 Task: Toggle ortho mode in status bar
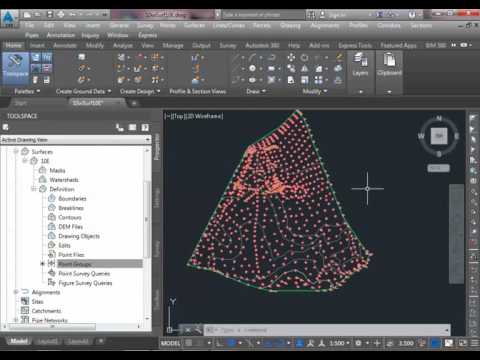pos(220,343)
